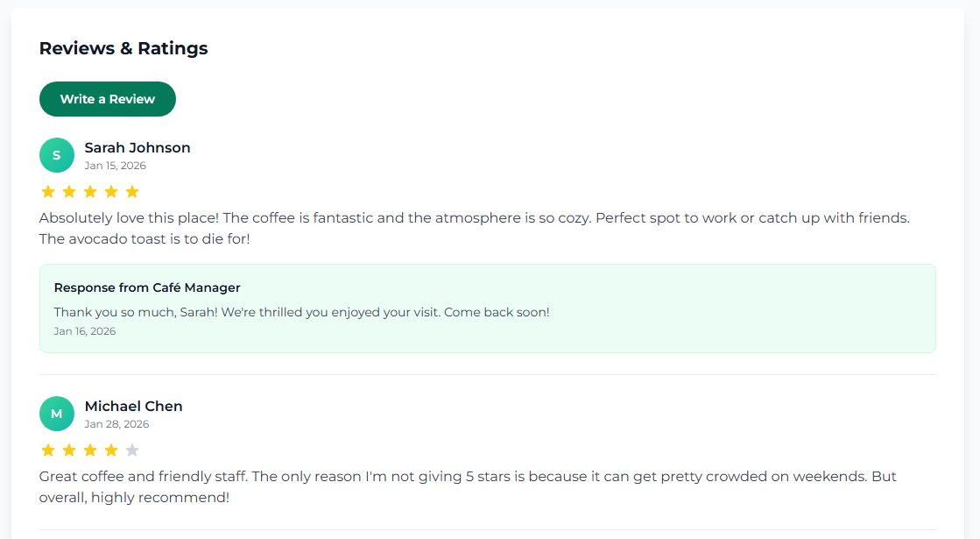Viewport: 980px width, 539px height.
Task: Click the fifth star in Sarah's review
Action: (x=132, y=191)
